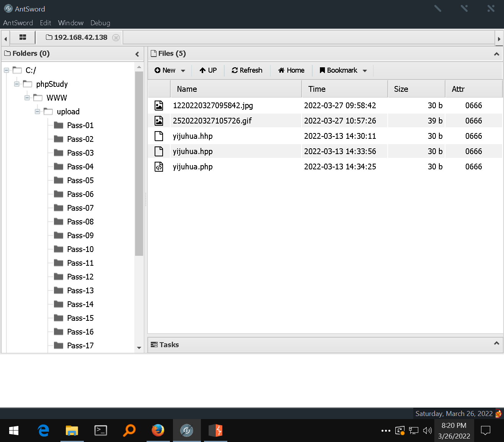Click folder tree scroll down arrow
Screen dimensions: 504x442
point(139,348)
